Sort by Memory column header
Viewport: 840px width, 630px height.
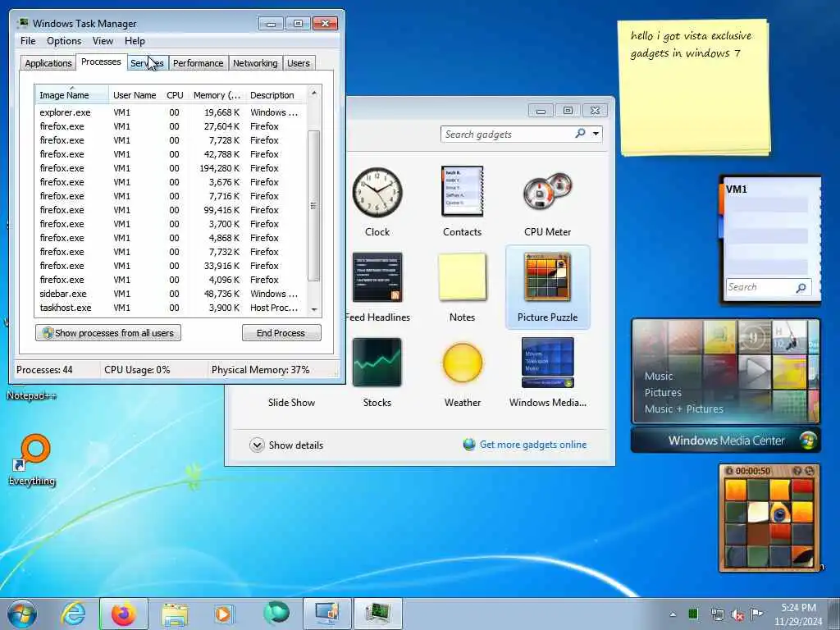tap(217, 95)
